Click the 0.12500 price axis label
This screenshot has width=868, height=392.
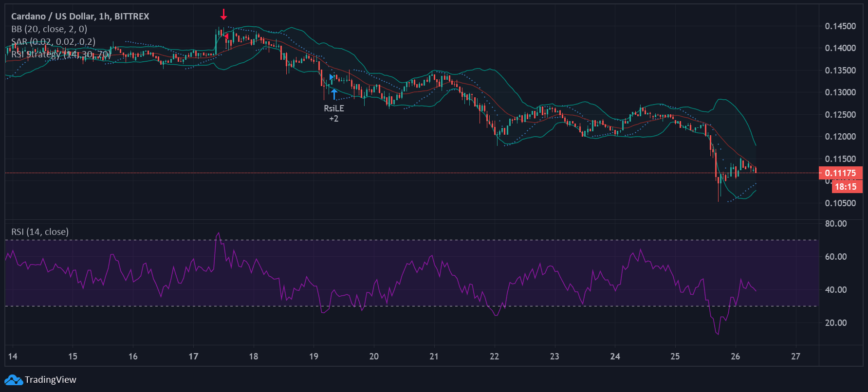pyautogui.click(x=840, y=115)
